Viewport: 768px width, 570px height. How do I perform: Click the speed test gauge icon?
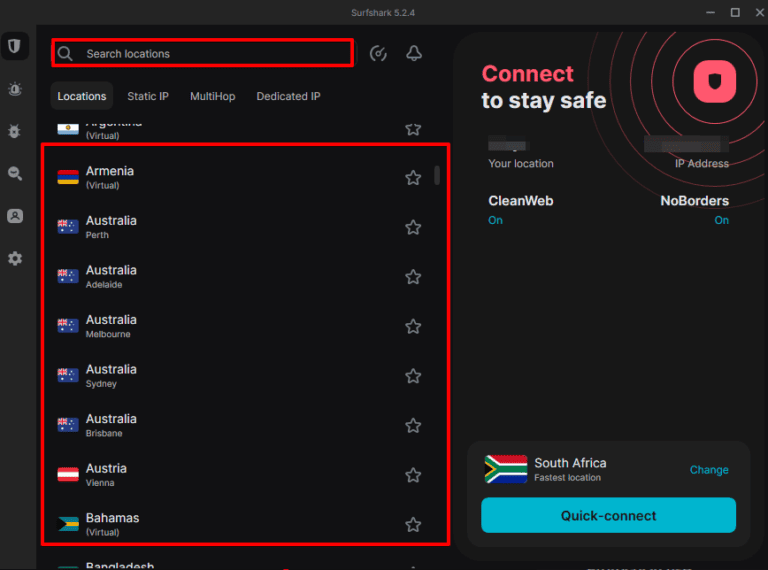tap(378, 54)
